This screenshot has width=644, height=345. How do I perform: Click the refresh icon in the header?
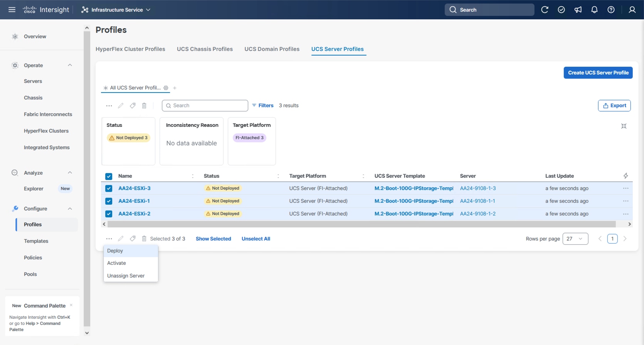pos(545,10)
